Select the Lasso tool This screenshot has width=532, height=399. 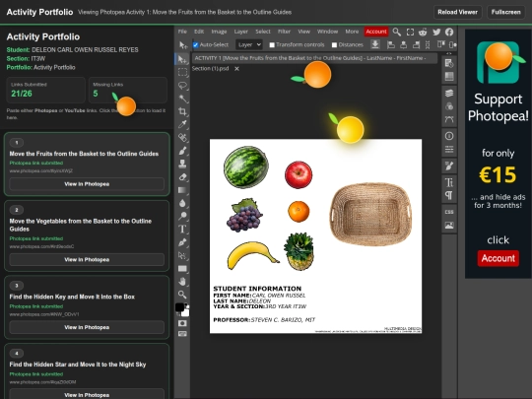(x=182, y=85)
